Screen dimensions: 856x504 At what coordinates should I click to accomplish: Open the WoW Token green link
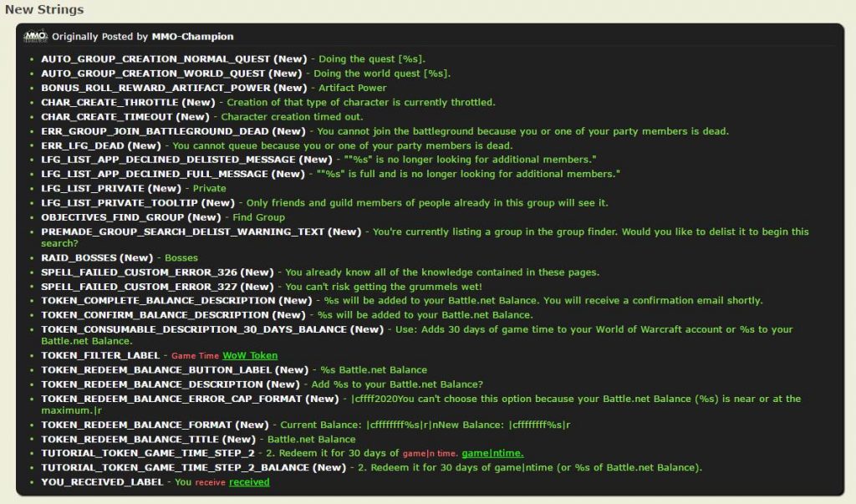[x=250, y=355]
